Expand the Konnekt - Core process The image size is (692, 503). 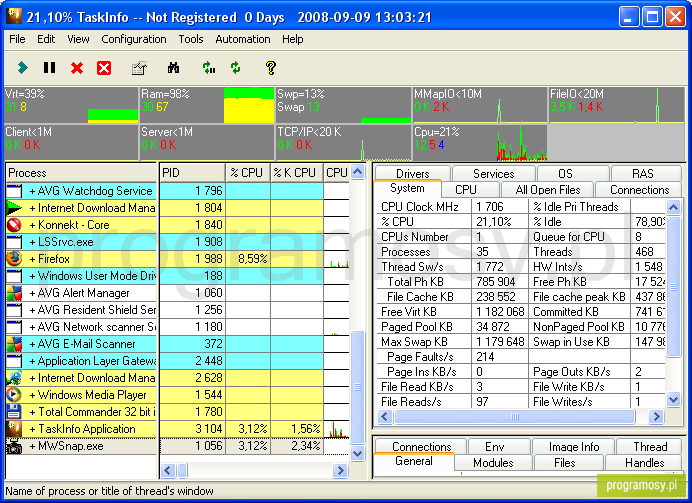(x=32, y=225)
